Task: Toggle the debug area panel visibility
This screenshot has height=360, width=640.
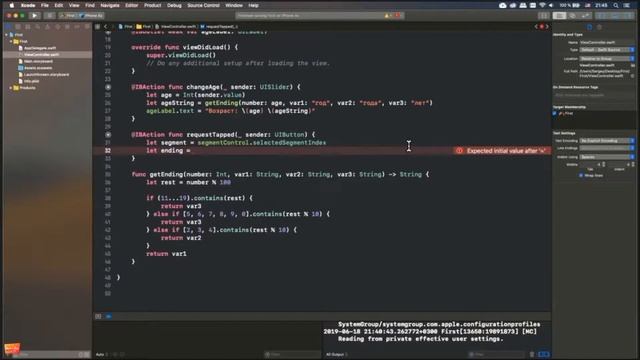Action: coord(615,16)
